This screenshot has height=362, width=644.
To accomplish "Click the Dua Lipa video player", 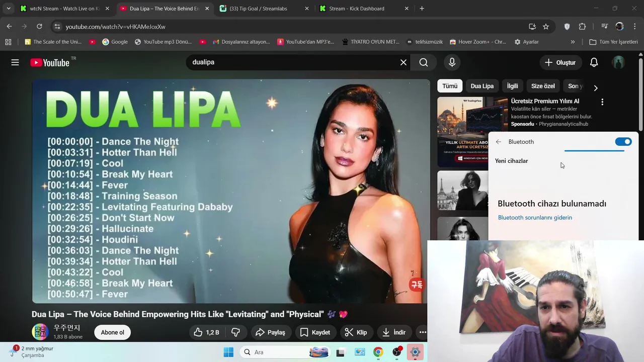I will 231,191.
